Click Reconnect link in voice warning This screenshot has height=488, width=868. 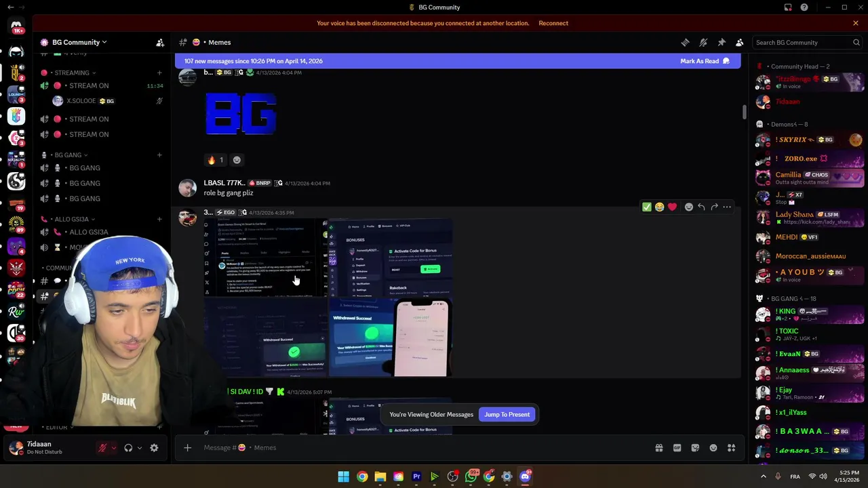coord(553,23)
